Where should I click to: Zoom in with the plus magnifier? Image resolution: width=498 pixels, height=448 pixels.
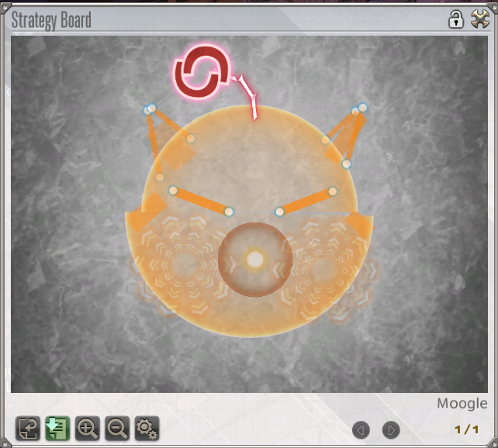tap(88, 429)
